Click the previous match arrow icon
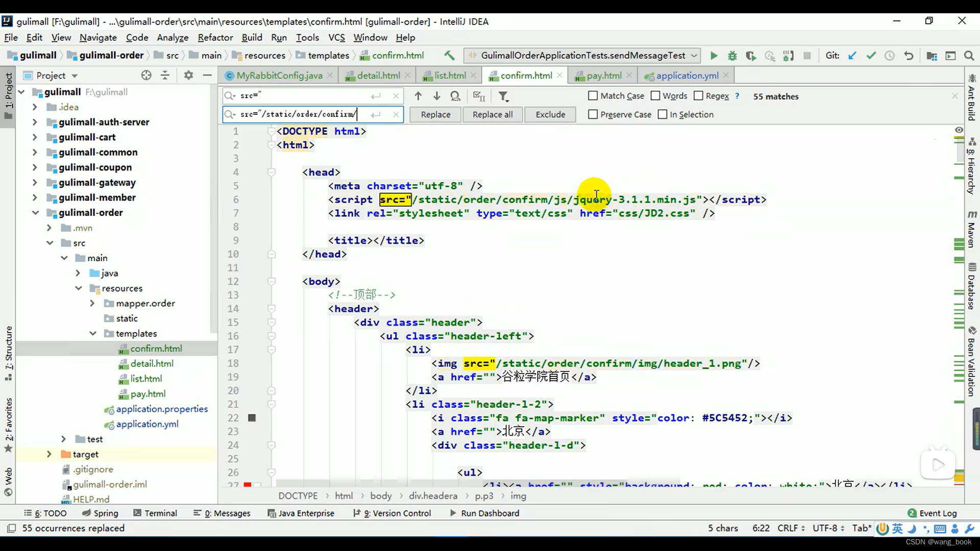 [418, 96]
